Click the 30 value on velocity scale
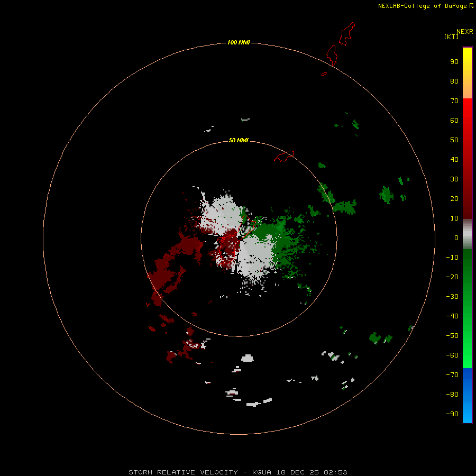The image size is (476, 476). tap(454, 179)
